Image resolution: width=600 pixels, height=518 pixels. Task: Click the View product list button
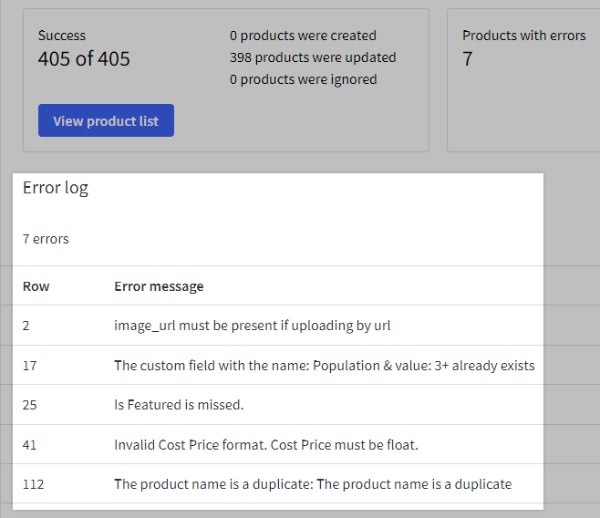pyautogui.click(x=106, y=121)
